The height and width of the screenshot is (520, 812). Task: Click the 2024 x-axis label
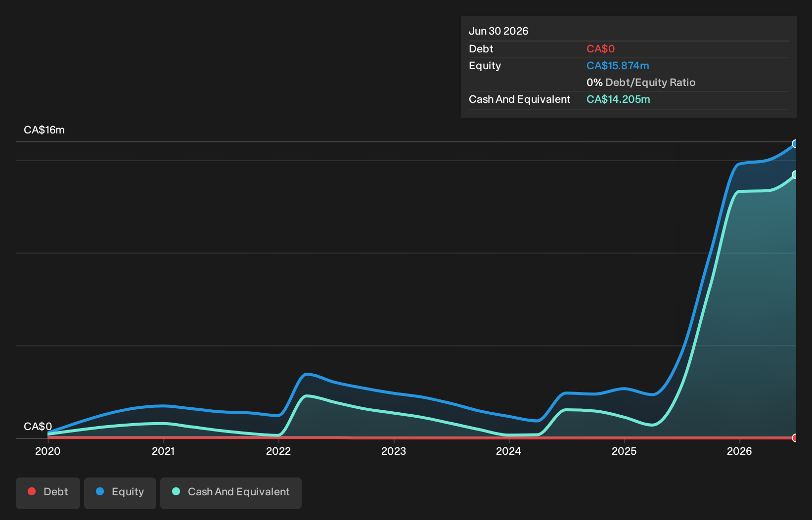coord(509,451)
